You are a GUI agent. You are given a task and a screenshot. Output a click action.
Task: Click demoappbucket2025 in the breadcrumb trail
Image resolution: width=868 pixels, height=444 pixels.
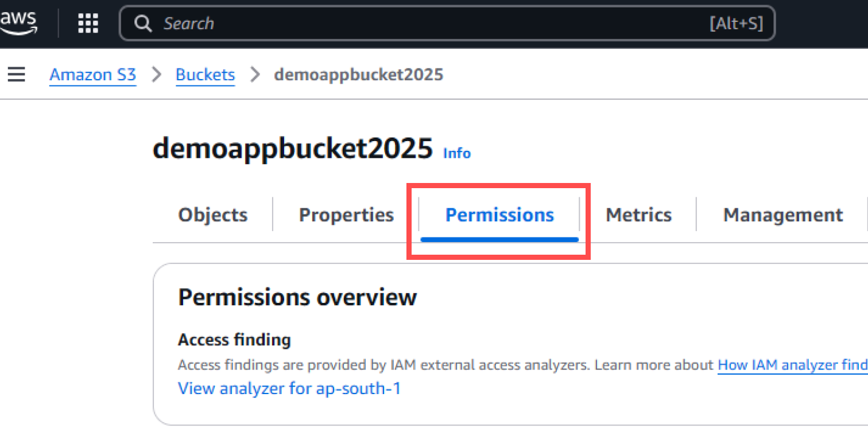pos(358,75)
